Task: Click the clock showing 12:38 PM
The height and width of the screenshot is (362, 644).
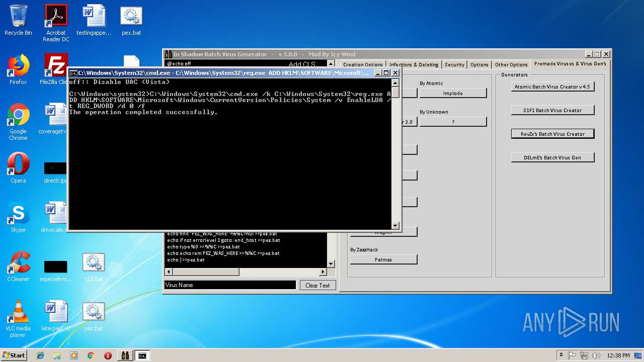Action: [618, 355]
